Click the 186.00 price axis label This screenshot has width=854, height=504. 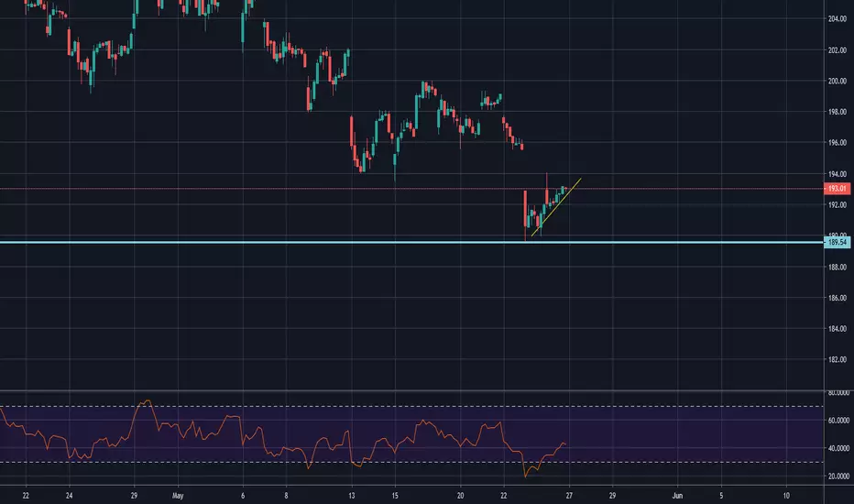click(838, 298)
